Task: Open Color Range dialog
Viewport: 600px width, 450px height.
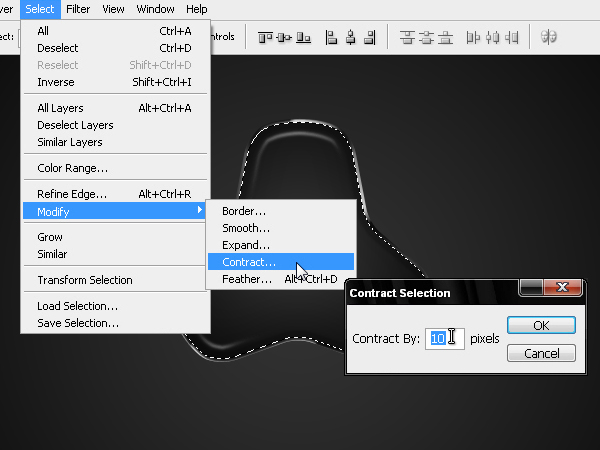Action: click(115, 168)
